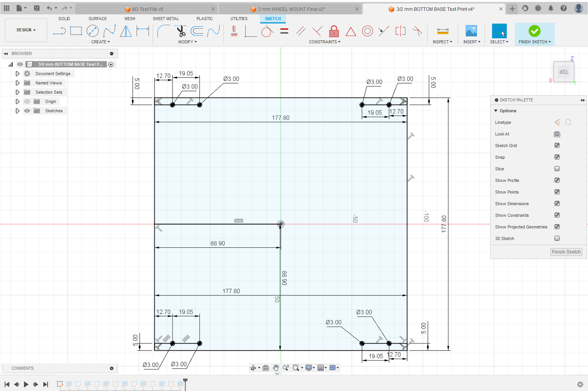Screen dimensions: 588x391
Task: Select the Line sketch tool
Action: coord(59,31)
